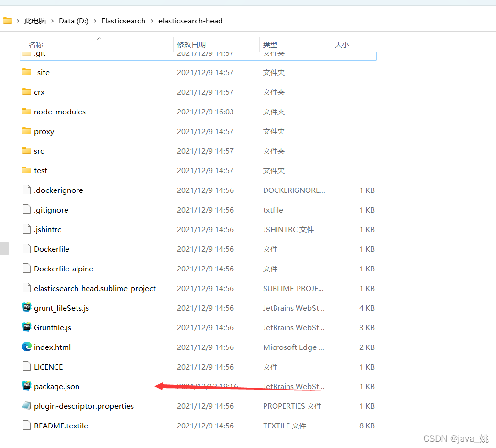Select the Gruntfile.js WebStorm file icon
This screenshot has width=496, height=448.
[27, 327]
